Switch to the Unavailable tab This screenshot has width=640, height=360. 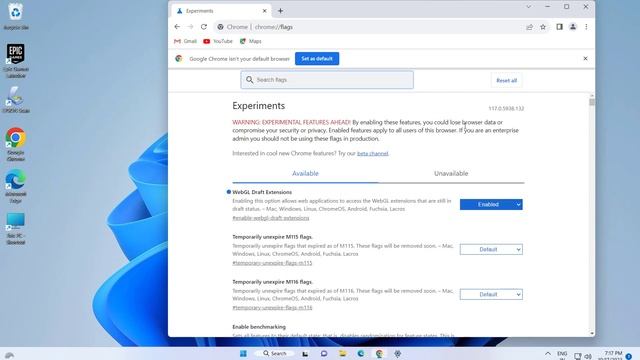point(451,173)
